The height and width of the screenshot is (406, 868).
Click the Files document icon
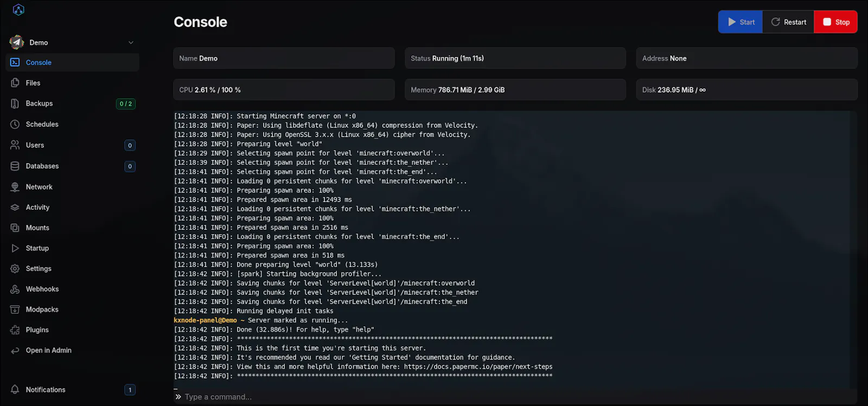pos(15,83)
